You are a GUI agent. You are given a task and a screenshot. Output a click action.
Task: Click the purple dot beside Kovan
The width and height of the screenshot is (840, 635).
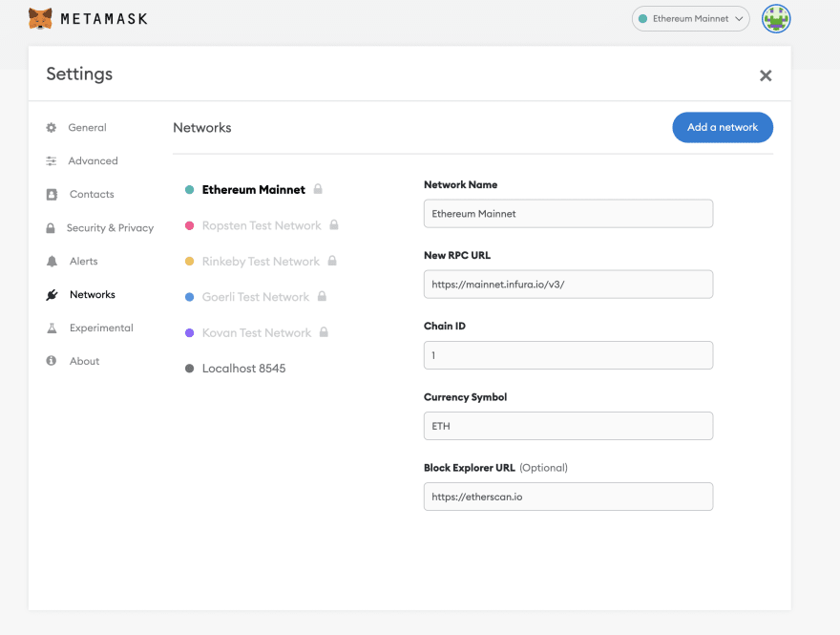click(x=189, y=332)
